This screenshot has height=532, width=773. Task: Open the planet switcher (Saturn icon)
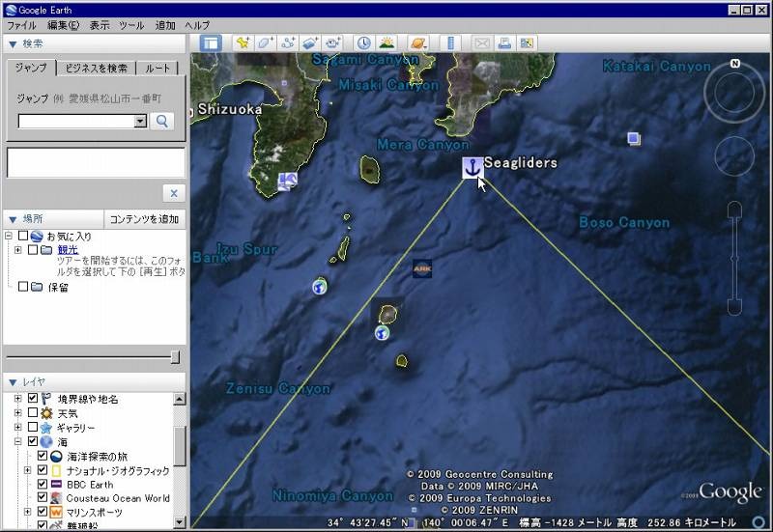point(418,43)
